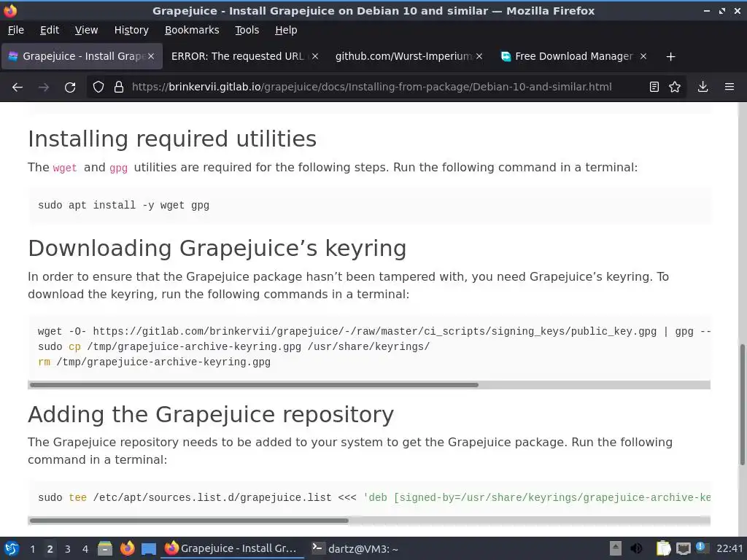Bookmark this page with the star
The image size is (747, 560).
675,87
